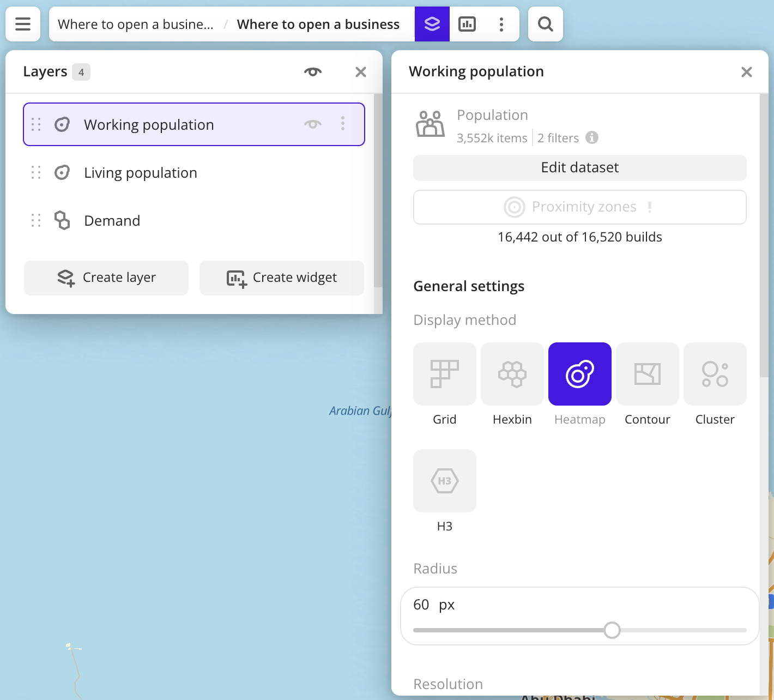This screenshot has width=774, height=700.
Task: Select the H3 display method
Action: [x=444, y=481]
